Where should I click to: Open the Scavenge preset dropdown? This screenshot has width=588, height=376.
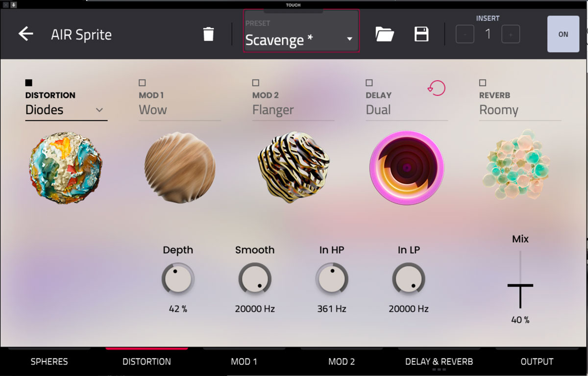[301, 31]
